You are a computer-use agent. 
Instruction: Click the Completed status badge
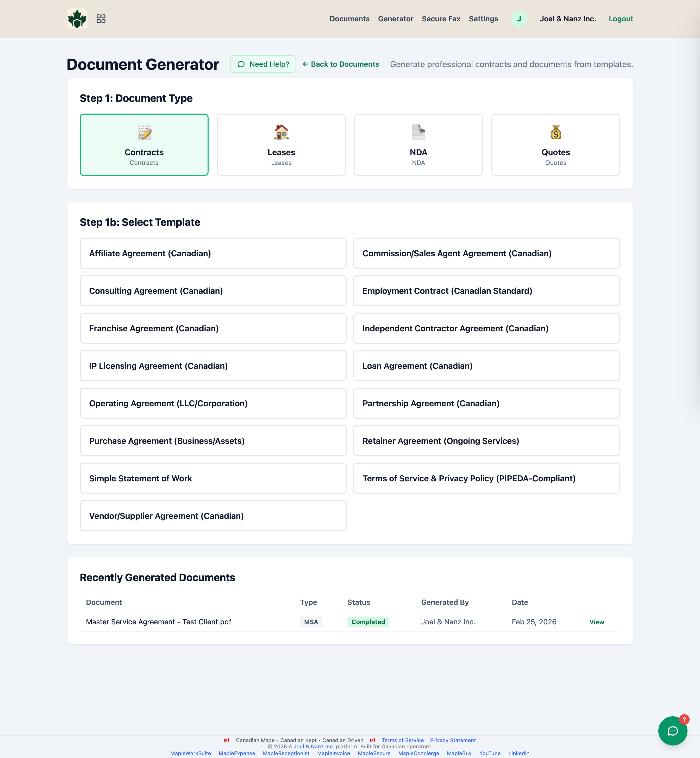(368, 622)
